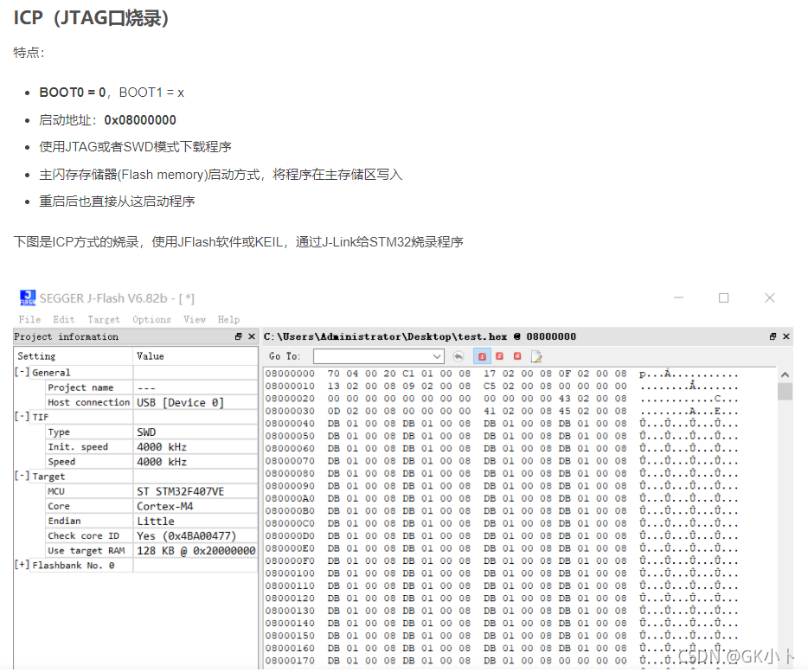Open the Options menu
Screen dimensions: 808x672
151,319
